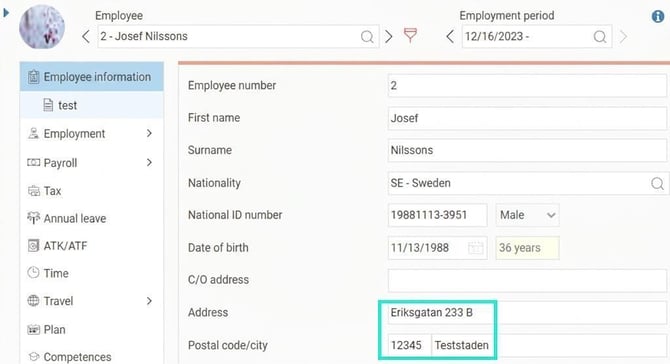
Task: Click the Employment person icon
Action: tap(33, 133)
